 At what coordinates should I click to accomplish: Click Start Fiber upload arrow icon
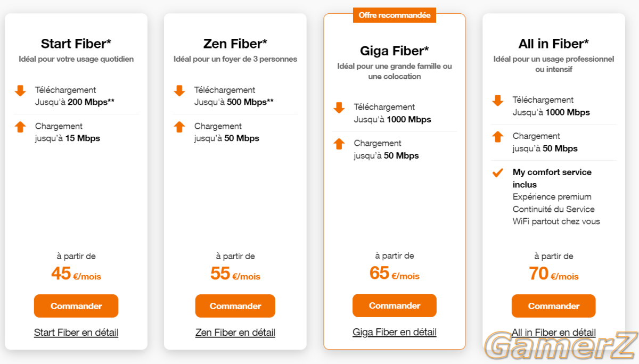click(x=20, y=127)
